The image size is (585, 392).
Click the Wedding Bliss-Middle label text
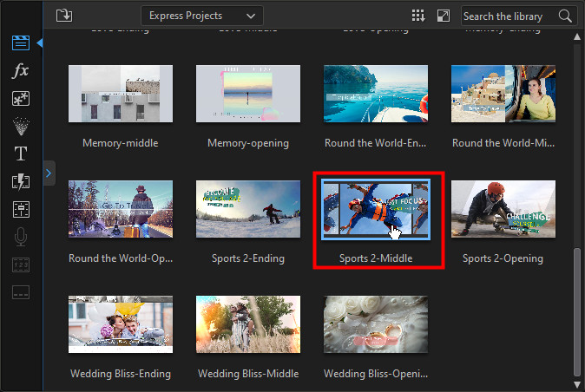(248, 374)
